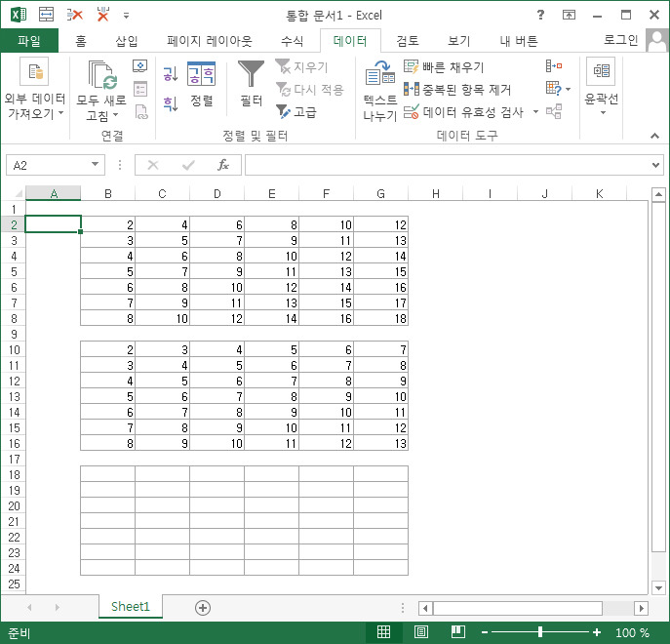Open the Name Box dropdown arrow
Image resolution: width=670 pixels, height=644 pixels.
pyautogui.click(x=95, y=164)
